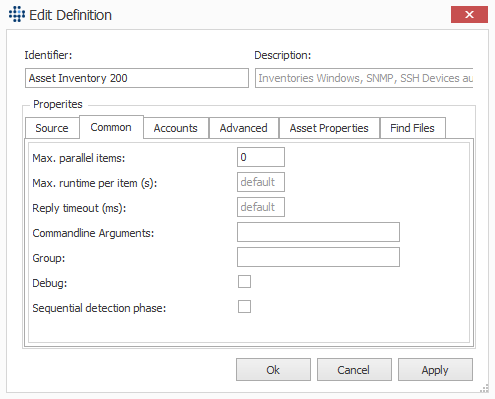
Task: Click the Ok button
Action: click(273, 370)
